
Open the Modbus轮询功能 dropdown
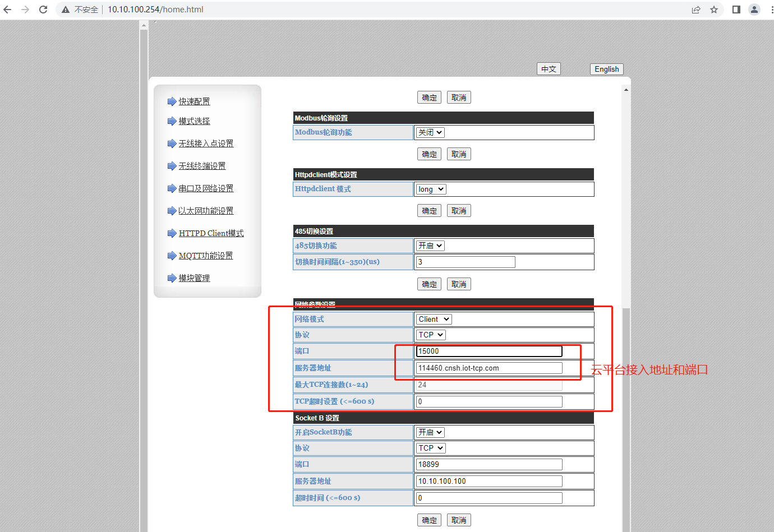(430, 132)
